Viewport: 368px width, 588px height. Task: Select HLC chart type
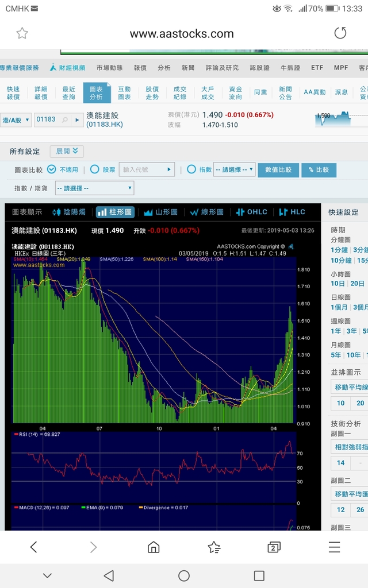point(292,212)
